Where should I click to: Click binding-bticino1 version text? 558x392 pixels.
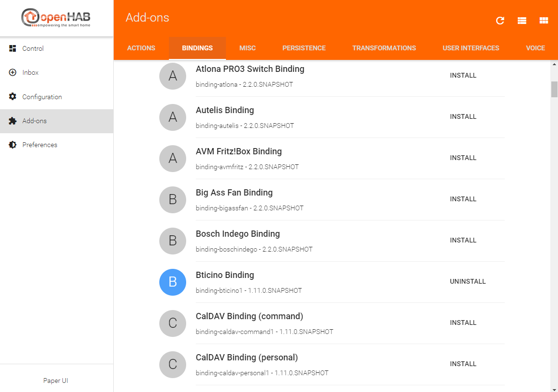click(x=249, y=291)
